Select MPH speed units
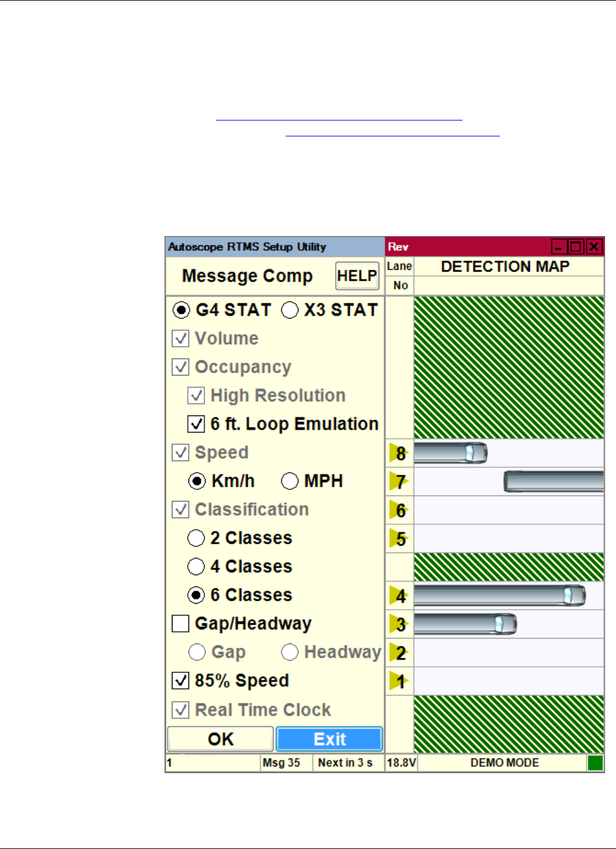This screenshot has height=849, width=616. [289, 481]
